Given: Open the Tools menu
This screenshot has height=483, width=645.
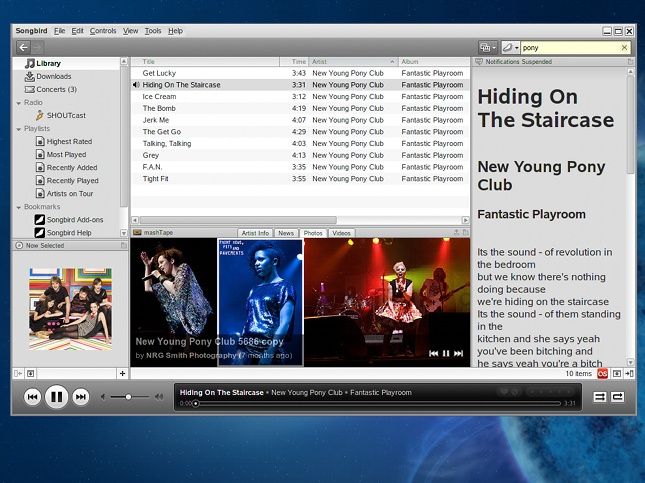Looking at the screenshot, I should (153, 31).
